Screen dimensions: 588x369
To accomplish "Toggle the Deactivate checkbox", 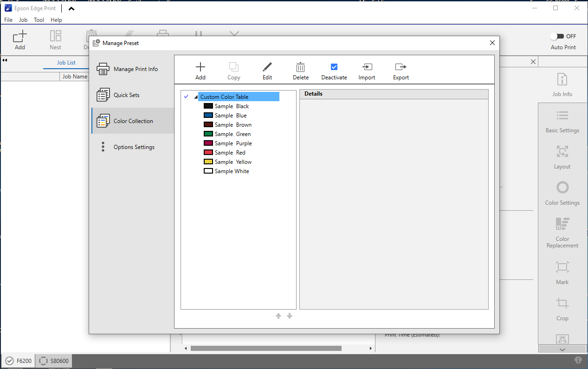I will 334,67.
